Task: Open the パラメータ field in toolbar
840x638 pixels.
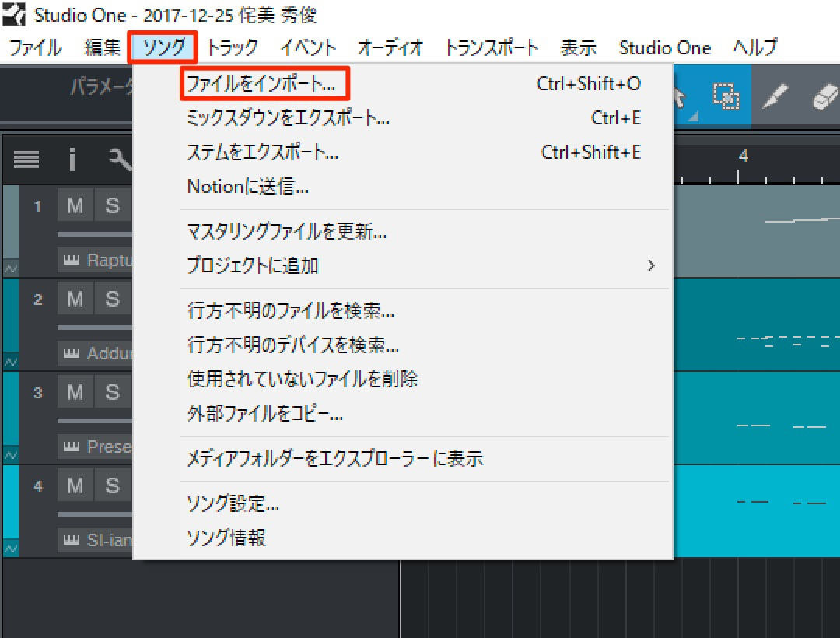Action: [x=102, y=86]
